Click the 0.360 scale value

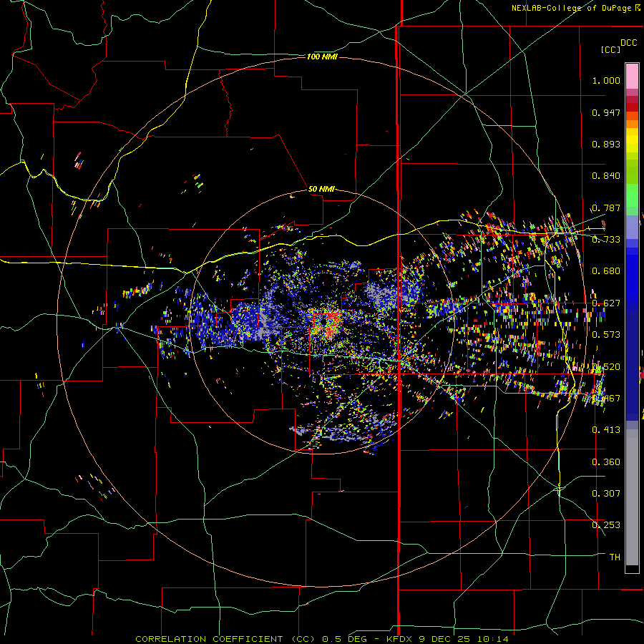point(606,462)
